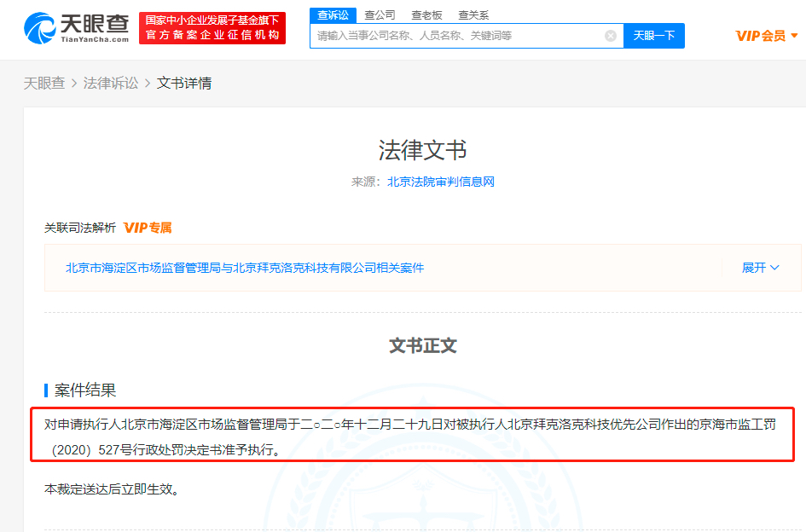
Task: Select the 查诉讼 search tab
Action: (333, 14)
